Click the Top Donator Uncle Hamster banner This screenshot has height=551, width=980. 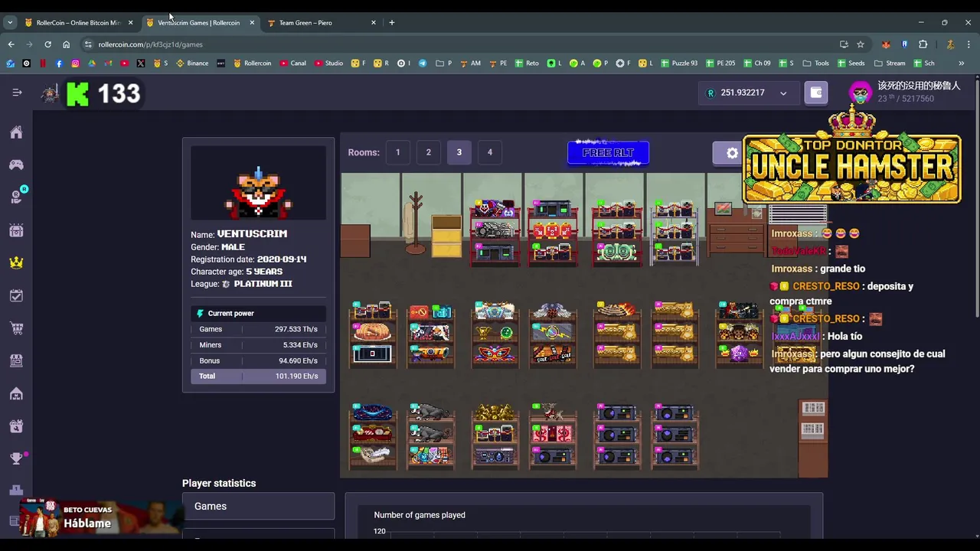tap(851, 156)
